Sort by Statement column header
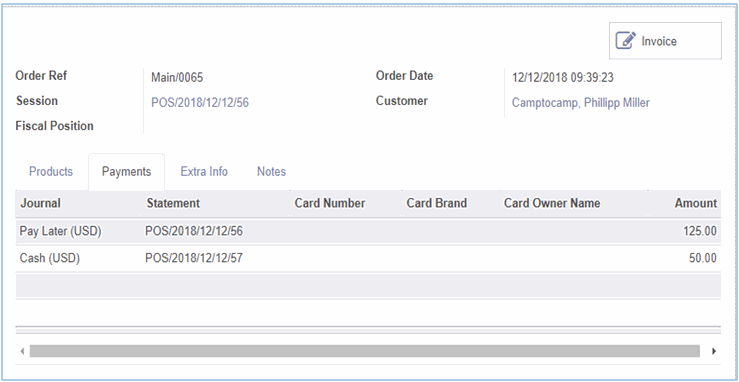The width and height of the screenshot is (739, 382). point(173,203)
